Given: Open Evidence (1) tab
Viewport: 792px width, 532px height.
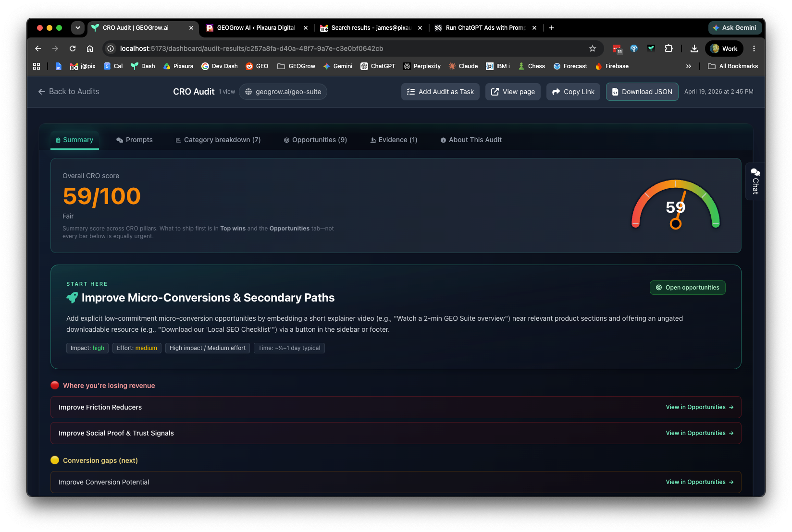Looking at the screenshot, I should click(394, 140).
